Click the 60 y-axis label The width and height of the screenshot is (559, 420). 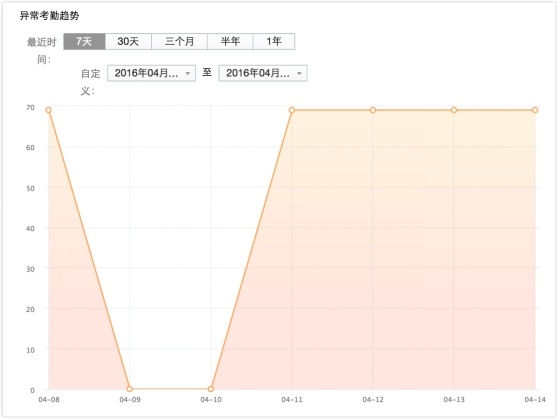pyautogui.click(x=30, y=148)
